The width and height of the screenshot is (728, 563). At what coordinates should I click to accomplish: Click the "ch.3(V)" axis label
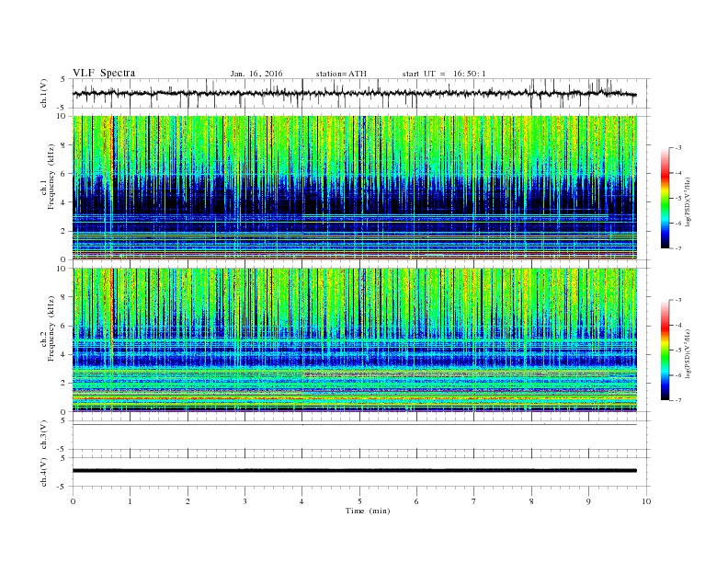[x=44, y=435]
